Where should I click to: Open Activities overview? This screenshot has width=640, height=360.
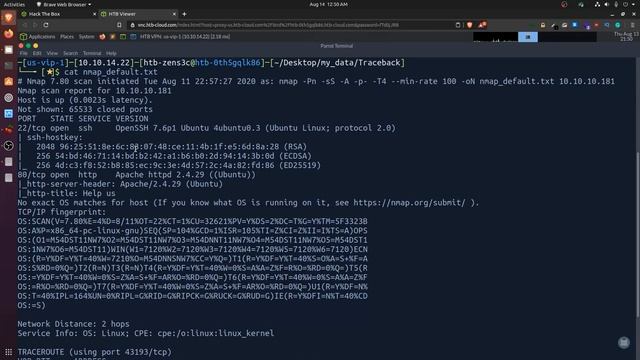click(14, 4)
